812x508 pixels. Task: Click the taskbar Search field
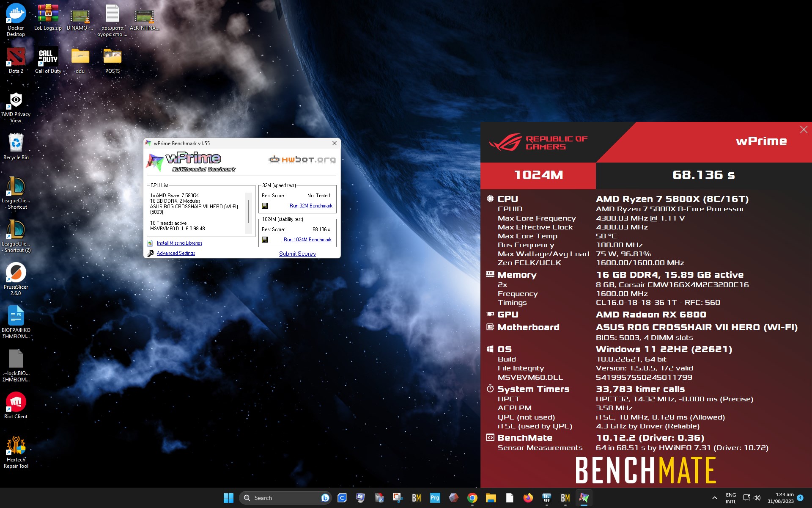point(285,498)
